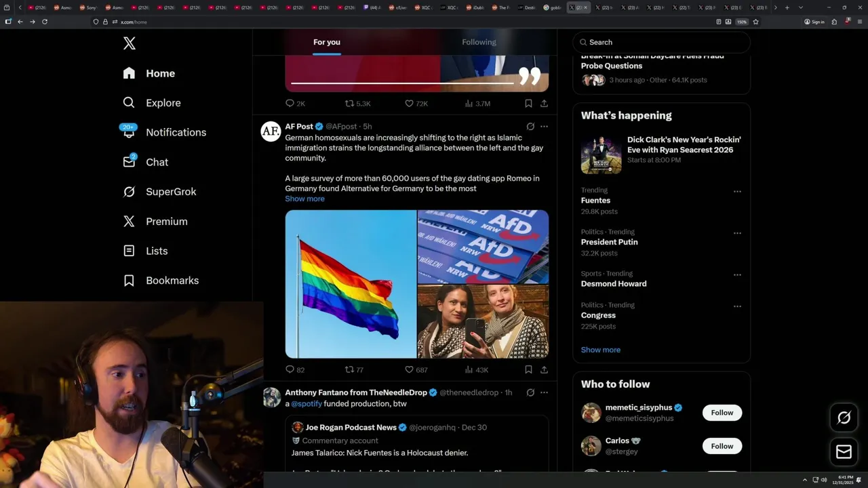Open Bookmarks in the sidebar
This screenshot has height=488, width=868.
click(161, 281)
